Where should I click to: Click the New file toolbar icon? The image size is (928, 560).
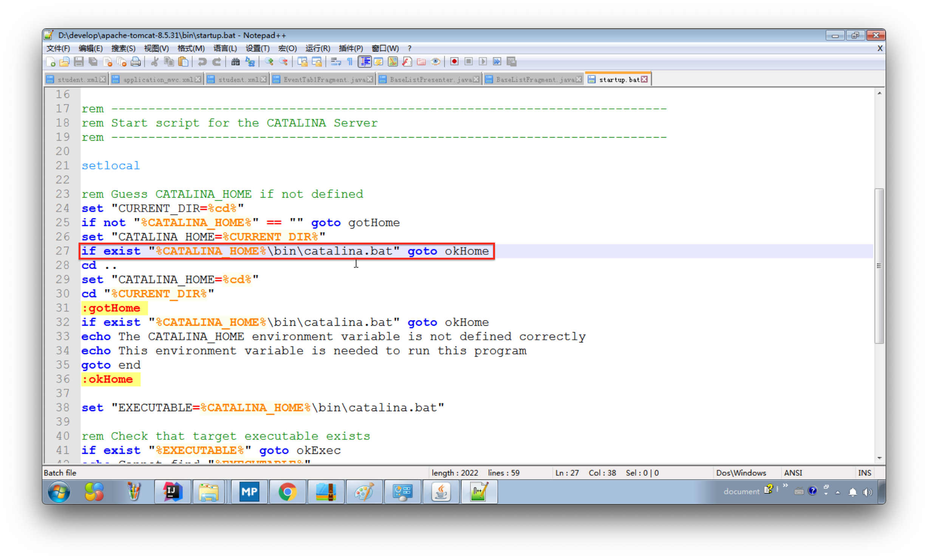tap(51, 62)
